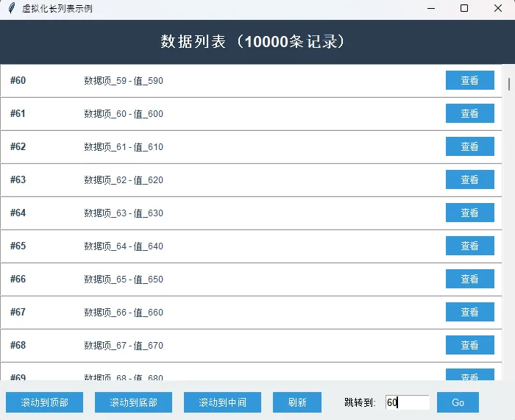Refresh list with 刷新 button
This screenshot has height=420, width=515.
tap(297, 402)
